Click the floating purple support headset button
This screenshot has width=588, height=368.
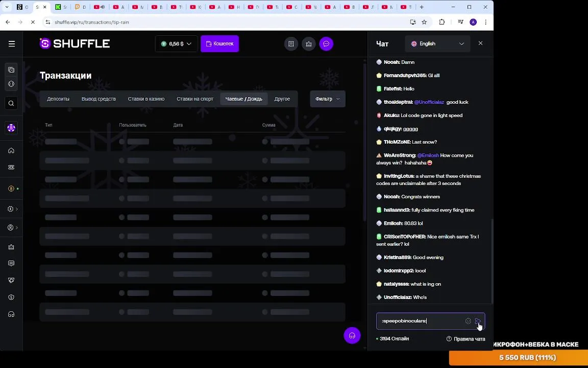(352, 335)
